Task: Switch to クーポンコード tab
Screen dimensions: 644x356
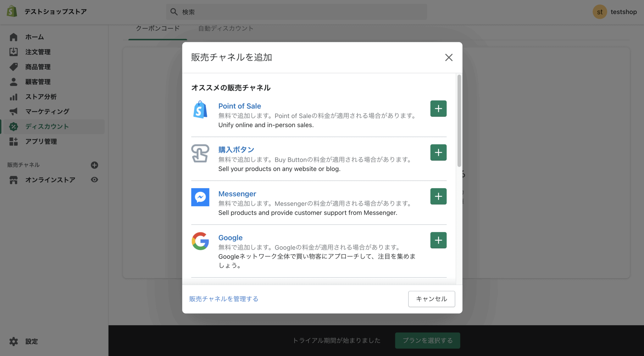Action: (x=158, y=28)
